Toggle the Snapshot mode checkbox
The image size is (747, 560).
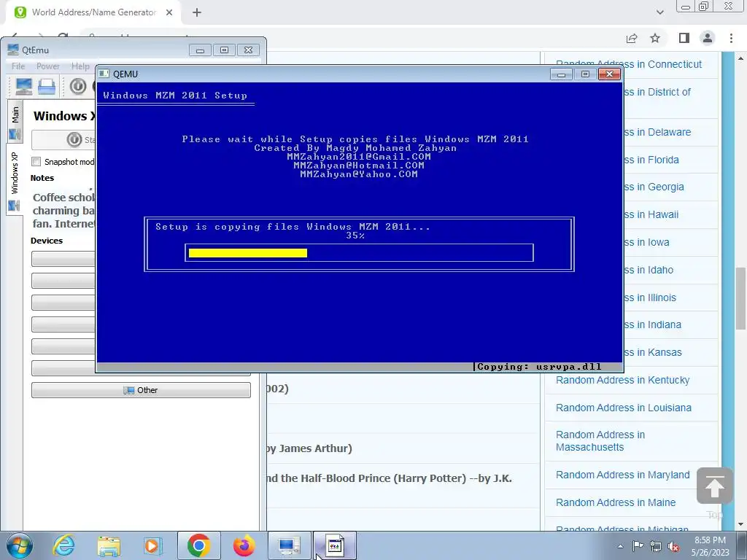click(36, 161)
